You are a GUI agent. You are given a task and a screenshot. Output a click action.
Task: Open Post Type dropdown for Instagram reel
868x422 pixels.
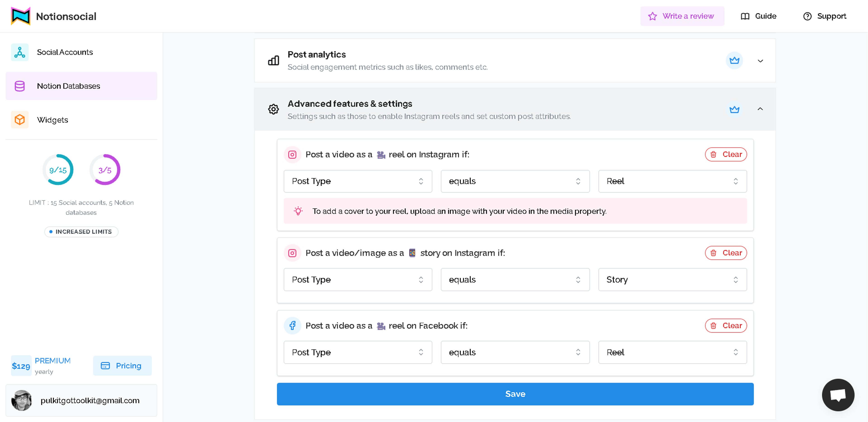[x=358, y=181]
